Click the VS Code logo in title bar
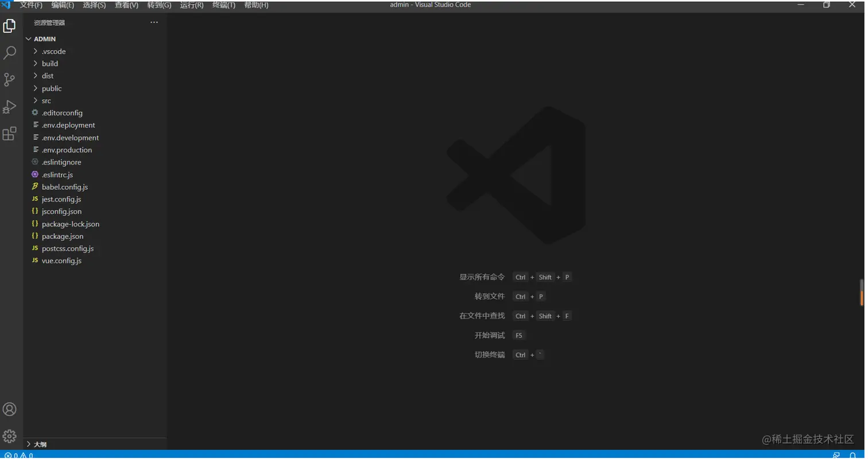This screenshot has width=868, height=459. 7,5
